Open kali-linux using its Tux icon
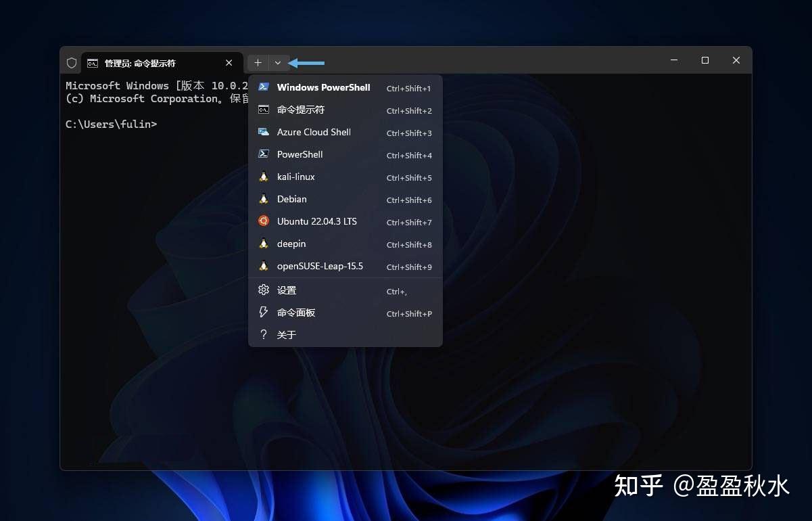812x521 pixels. 264,177
